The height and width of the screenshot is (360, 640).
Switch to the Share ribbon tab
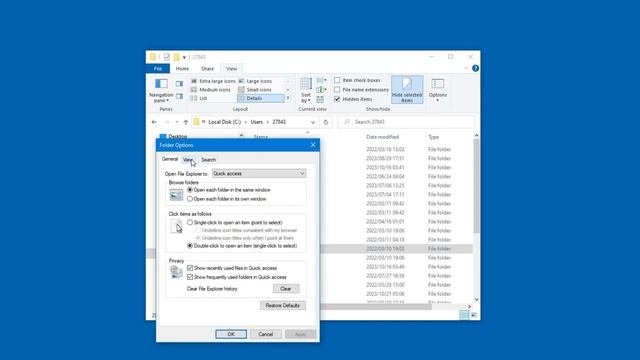click(x=207, y=69)
